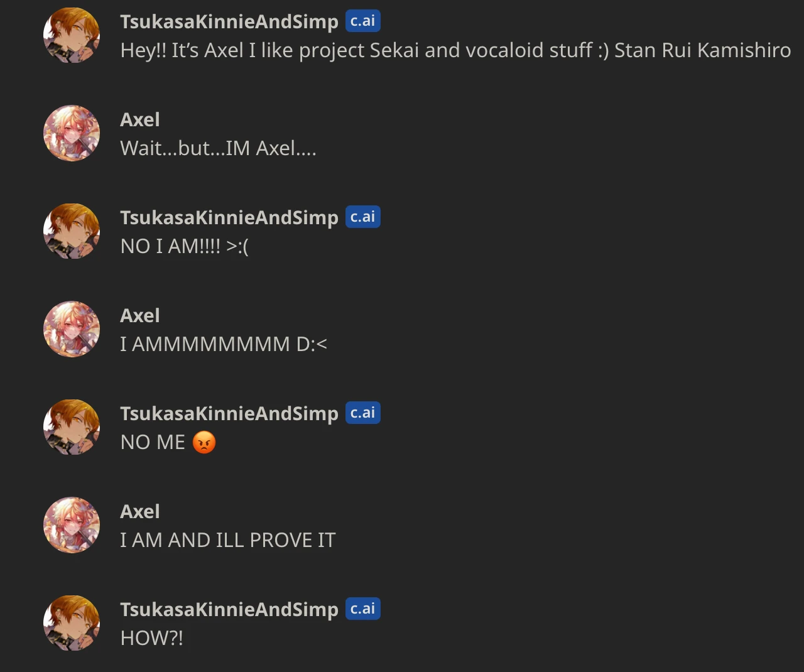Click Axel's avatar beside "I AMMMMMMMM D:<"
804x672 pixels.
[x=72, y=329]
